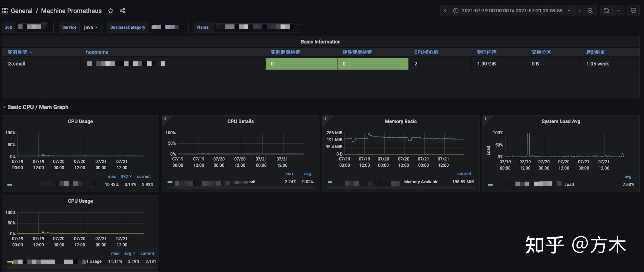Open the Memory Basic panel title menu
Image resolution: width=644 pixels, height=272 pixels.
point(401,121)
